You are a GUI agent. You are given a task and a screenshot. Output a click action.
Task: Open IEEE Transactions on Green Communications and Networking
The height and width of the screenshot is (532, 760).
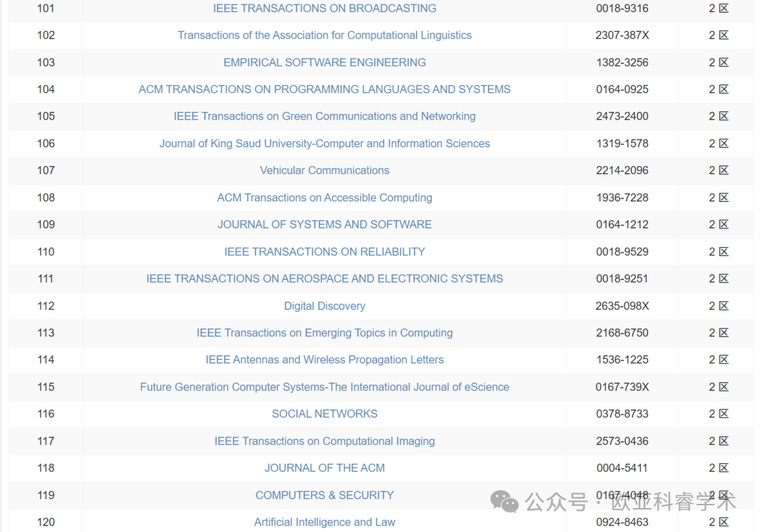click(x=324, y=116)
